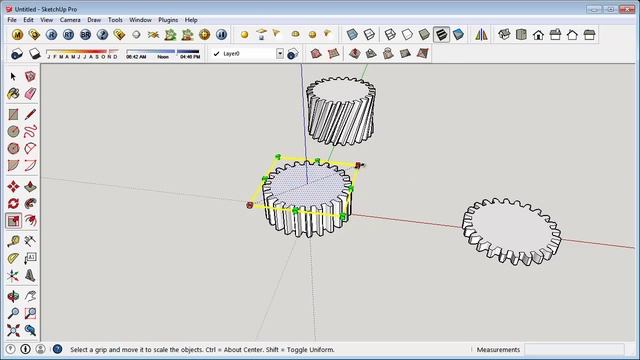Click the geo-location status bar icon
Viewport: 640px width, 360px height.
point(11,349)
